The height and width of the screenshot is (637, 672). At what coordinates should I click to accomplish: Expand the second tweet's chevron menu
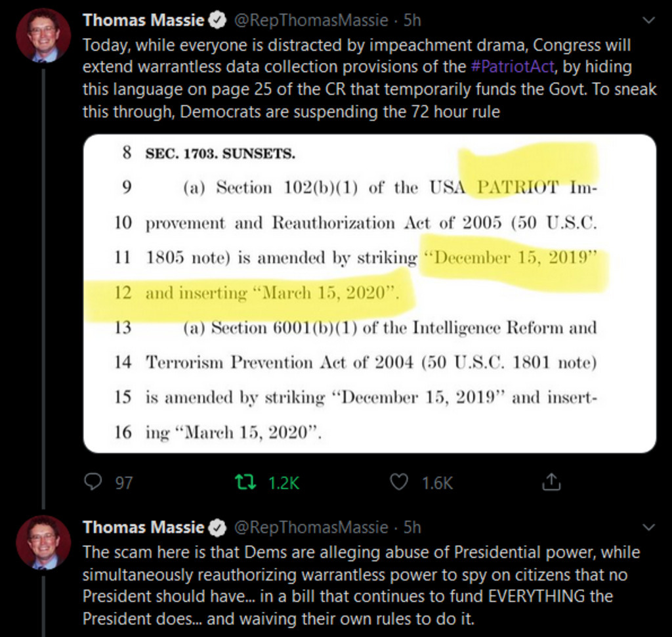[x=649, y=527]
